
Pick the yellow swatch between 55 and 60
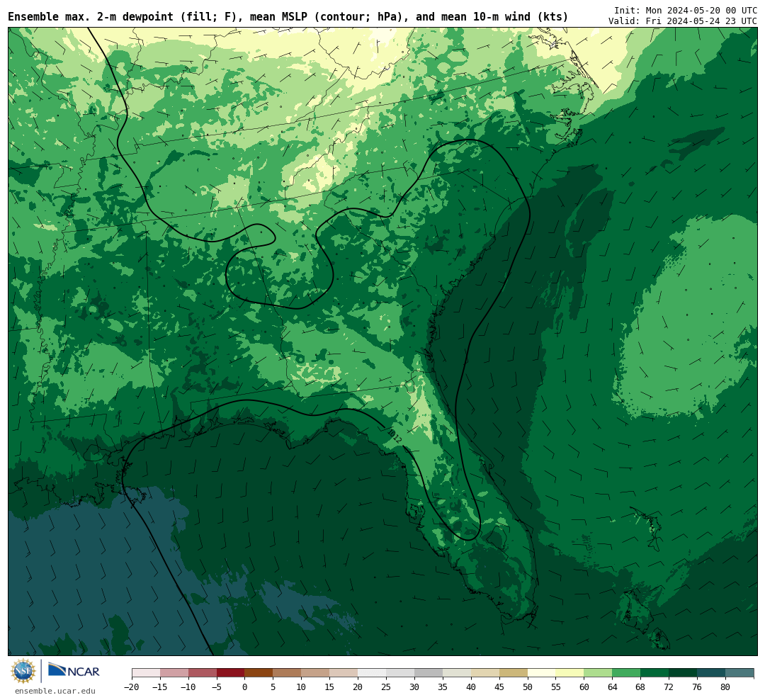pyautogui.click(x=570, y=673)
